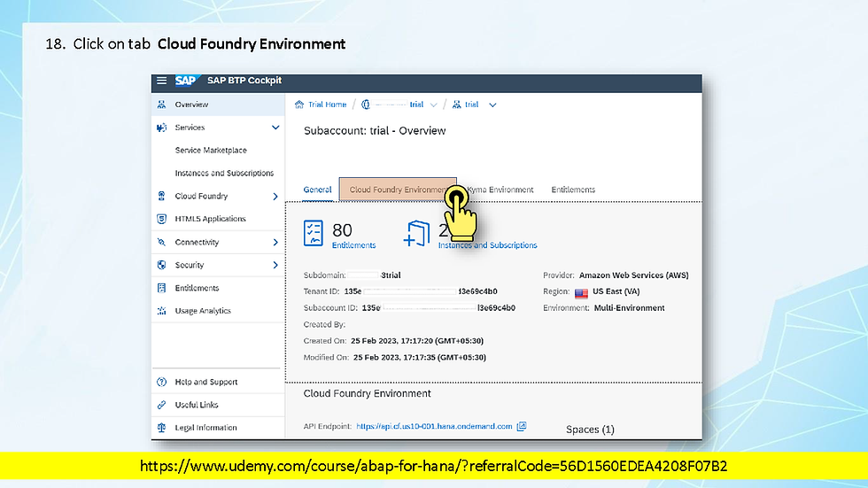Viewport: 868px width, 488px height.
Task: Click the Help and Support icon
Action: pyautogui.click(x=161, y=383)
